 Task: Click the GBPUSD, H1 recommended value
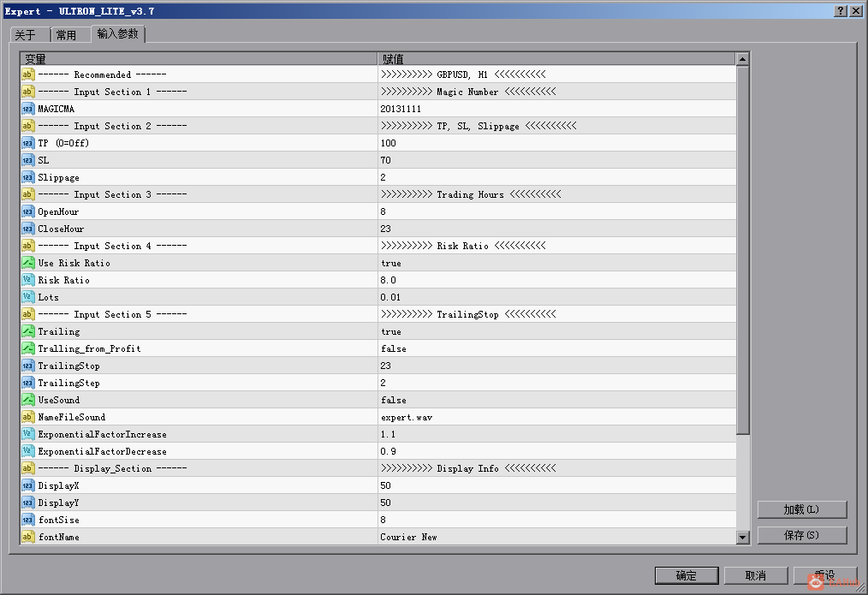click(x=463, y=74)
